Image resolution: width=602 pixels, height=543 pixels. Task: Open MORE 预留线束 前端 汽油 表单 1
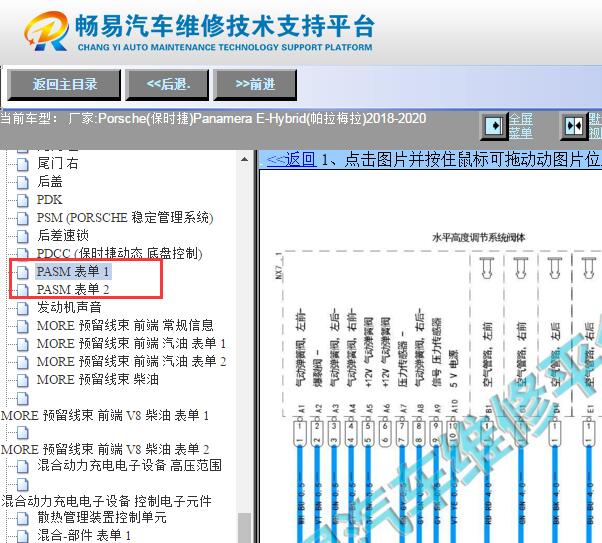click(x=131, y=343)
